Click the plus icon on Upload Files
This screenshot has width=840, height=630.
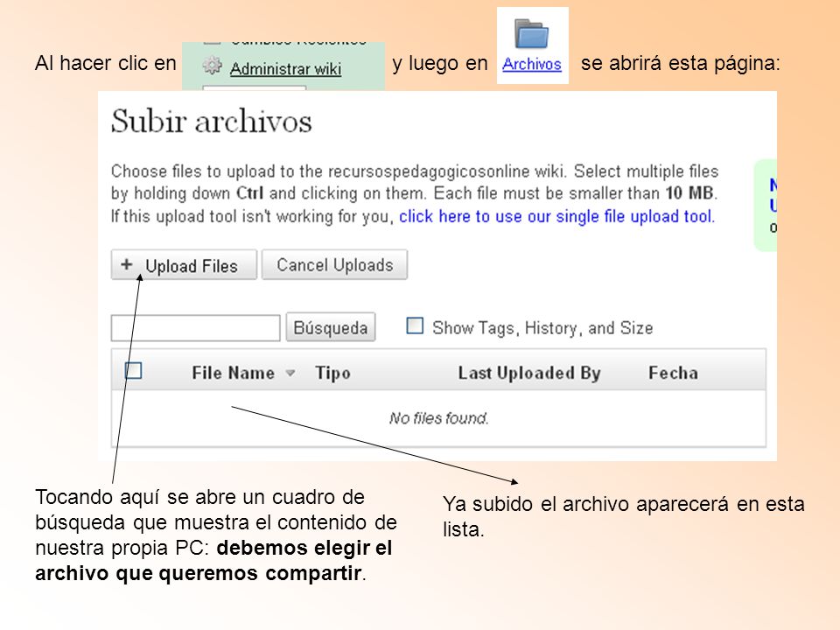tap(126, 264)
